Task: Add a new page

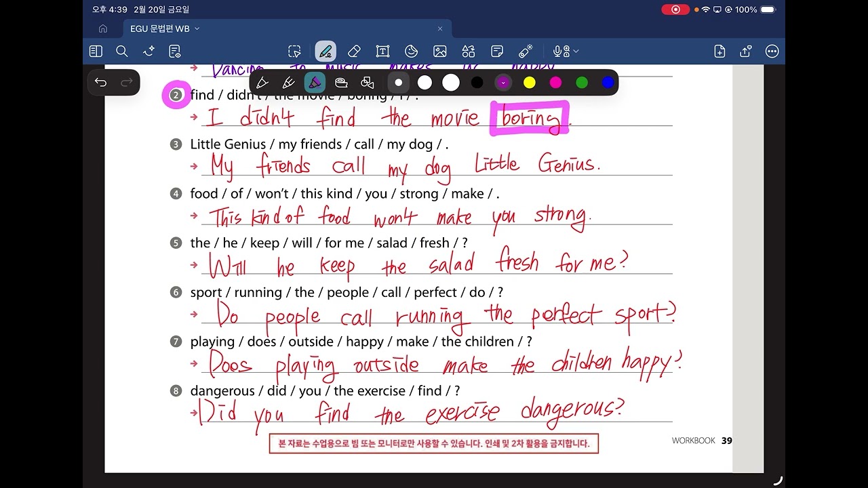Action: [720, 52]
